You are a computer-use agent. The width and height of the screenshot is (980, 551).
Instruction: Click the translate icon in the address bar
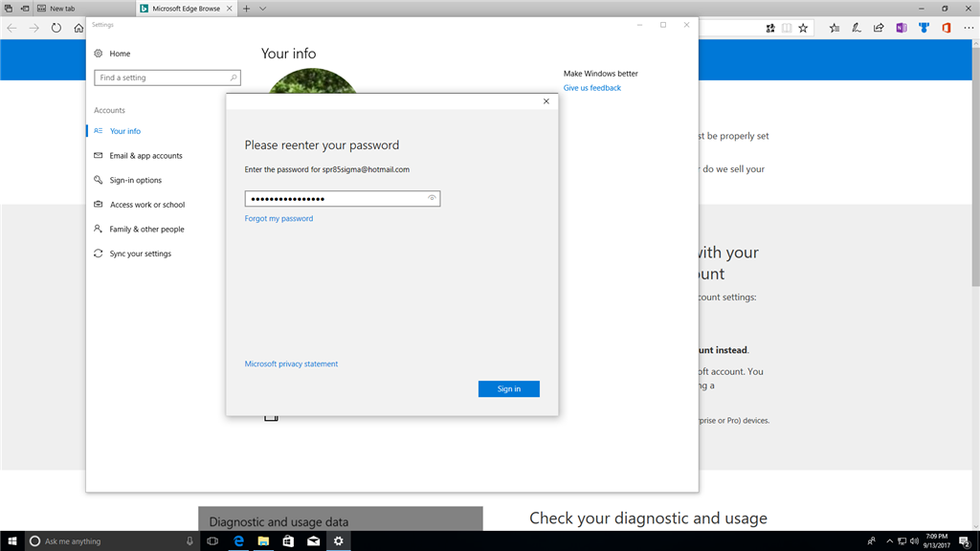click(x=770, y=28)
